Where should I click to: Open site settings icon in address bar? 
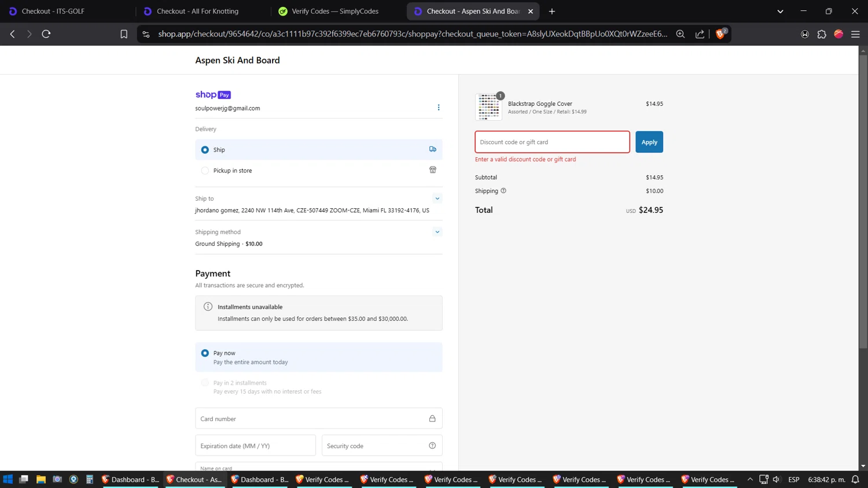pyautogui.click(x=146, y=34)
